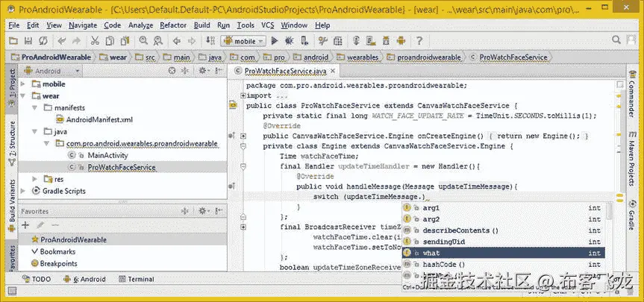Screen dimensions: 644x302
Task: Run the app with play icon
Action: pyautogui.click(x=275, y=40)
